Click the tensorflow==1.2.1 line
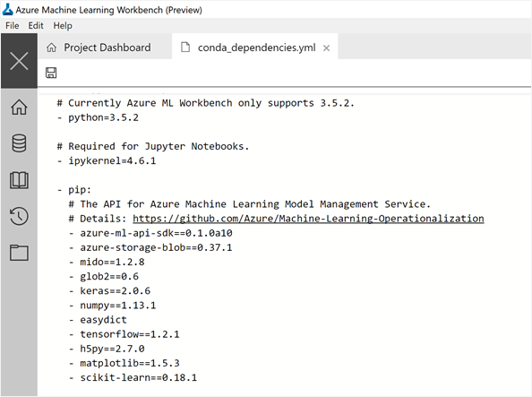Viewport: 532px width, 397px height. pyautogui.click(x=124, y=334)
